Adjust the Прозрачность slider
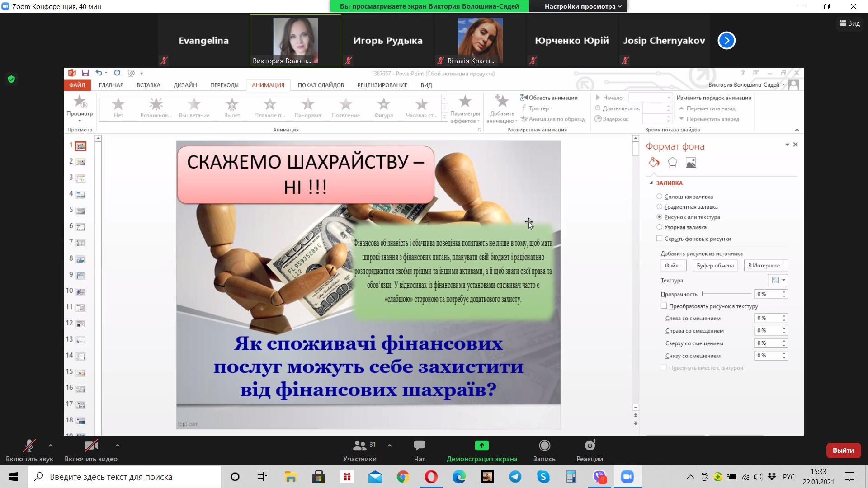Viewport: 868px width, 488px height. [703, 294]
